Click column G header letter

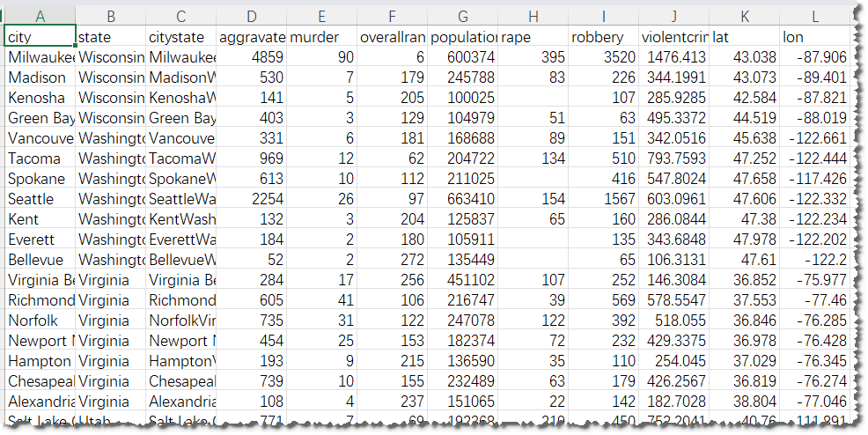[463, 16]
